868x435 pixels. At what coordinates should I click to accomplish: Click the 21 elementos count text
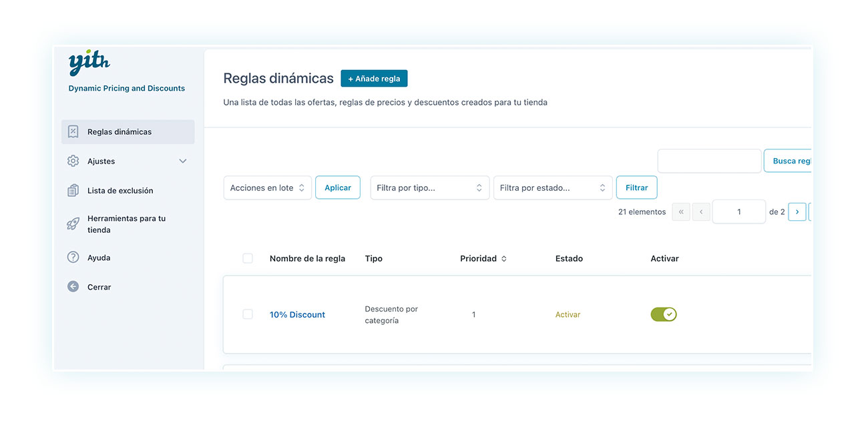pyautogui.click(x=642, y=211)
